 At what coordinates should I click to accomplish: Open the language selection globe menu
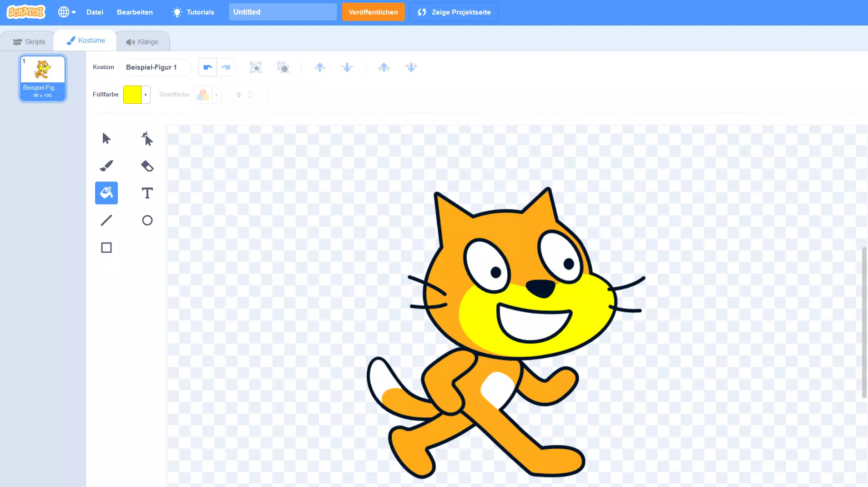click(66, 11)
